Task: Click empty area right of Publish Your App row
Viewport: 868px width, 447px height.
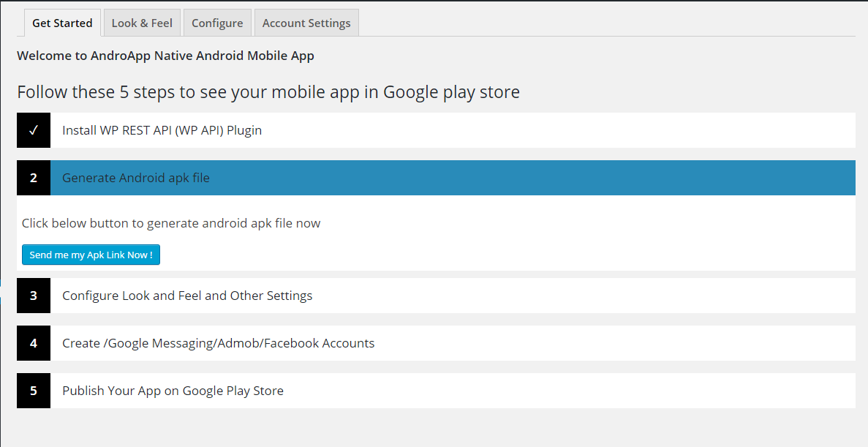Action: pos(570,391)
